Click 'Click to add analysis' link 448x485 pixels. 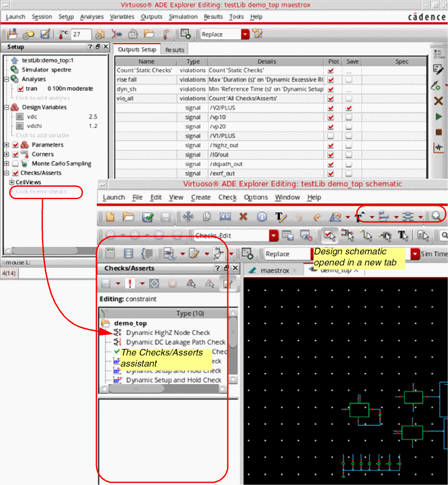click(x=42, y=98)
